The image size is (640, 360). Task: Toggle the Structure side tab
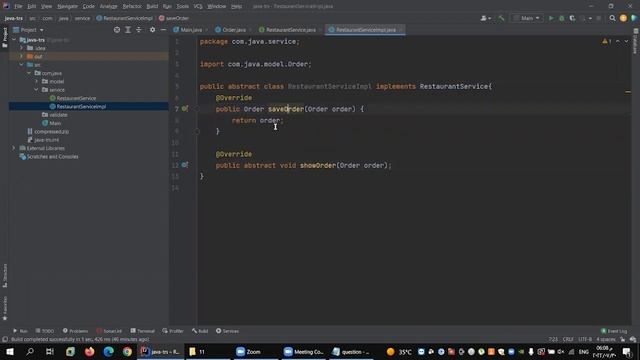[4, 276]
